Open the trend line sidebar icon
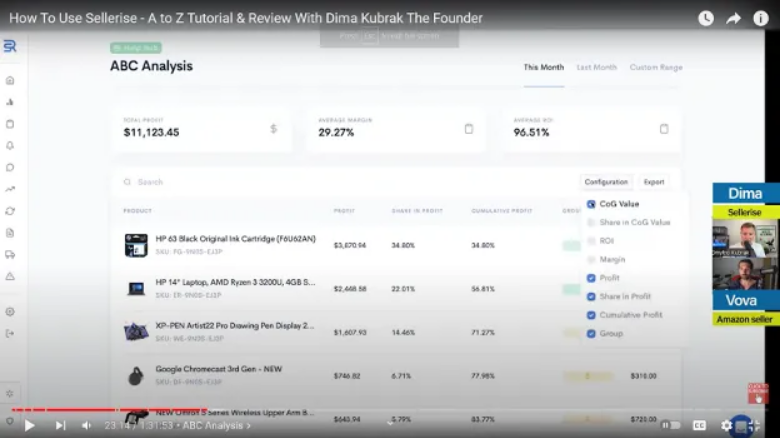 click(10, 189)
